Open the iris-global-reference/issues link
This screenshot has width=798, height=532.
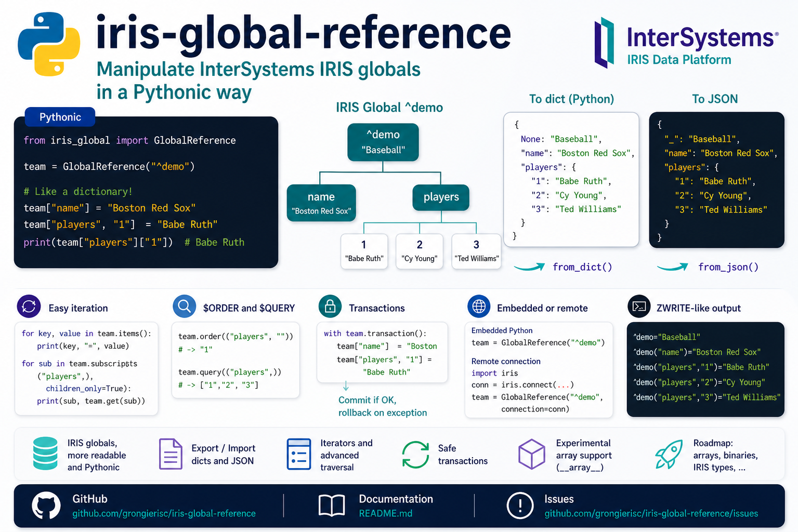[651, 513]
